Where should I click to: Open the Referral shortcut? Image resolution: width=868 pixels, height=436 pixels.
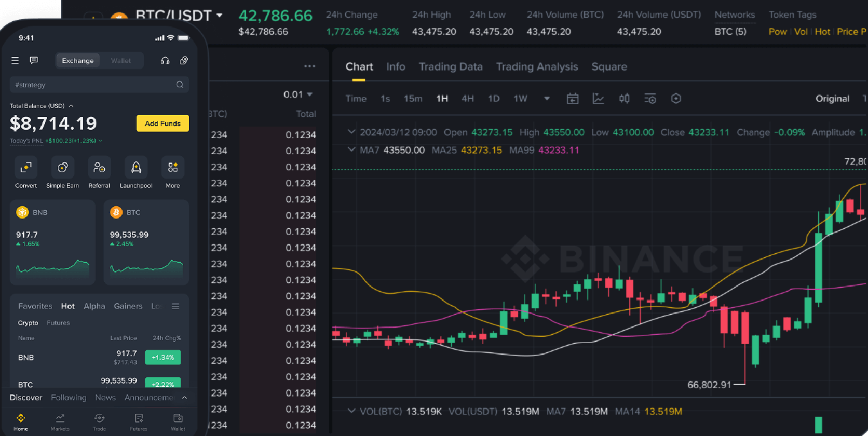point(99,173)
